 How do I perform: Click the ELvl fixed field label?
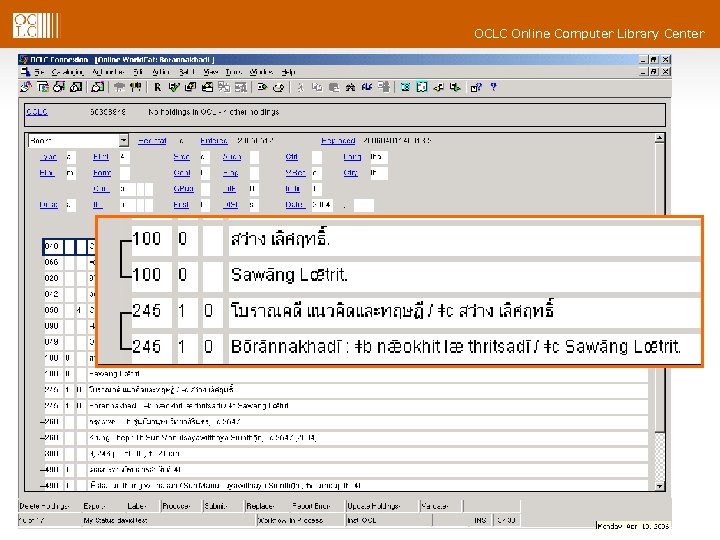[x=101, y=157]
